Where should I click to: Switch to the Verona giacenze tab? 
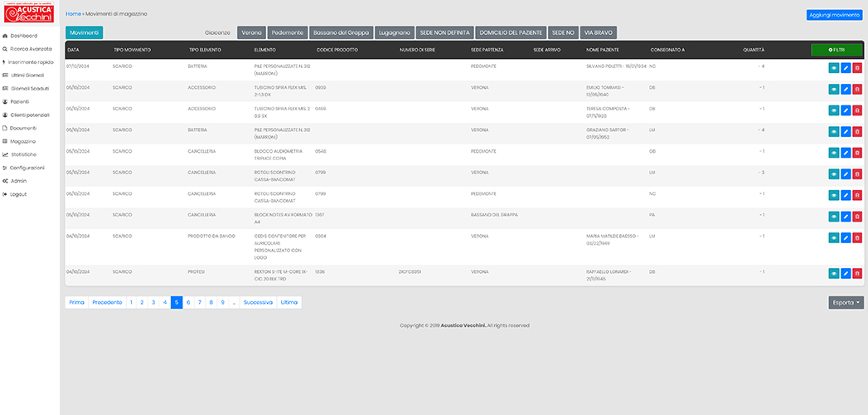point(251,32)
